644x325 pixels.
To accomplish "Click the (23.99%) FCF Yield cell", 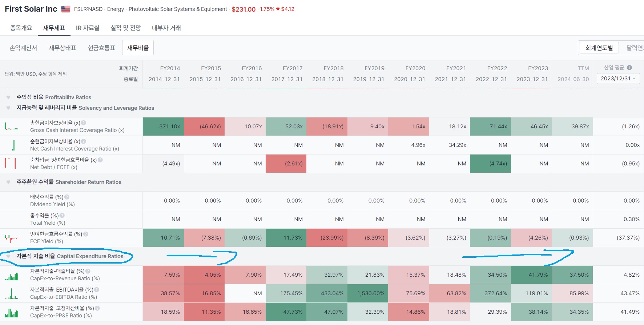I will pyautogui.click(x=327, y=238).
